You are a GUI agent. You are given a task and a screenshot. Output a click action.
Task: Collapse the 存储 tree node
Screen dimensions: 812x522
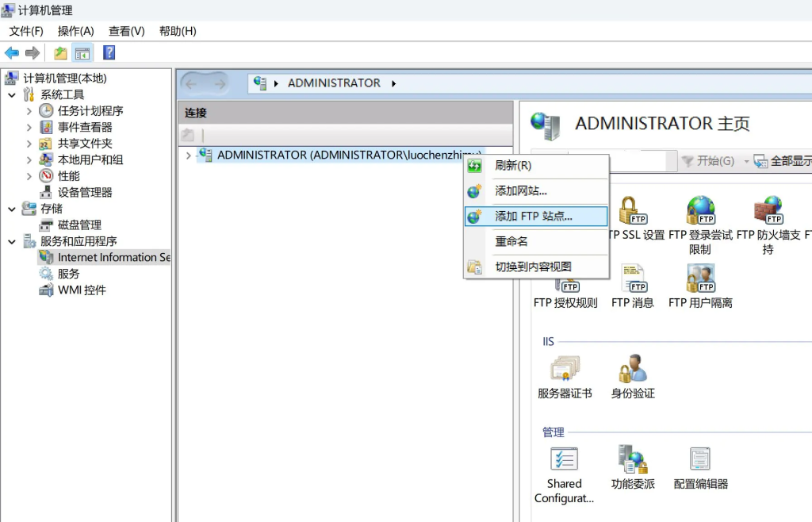tap(12, 209)
